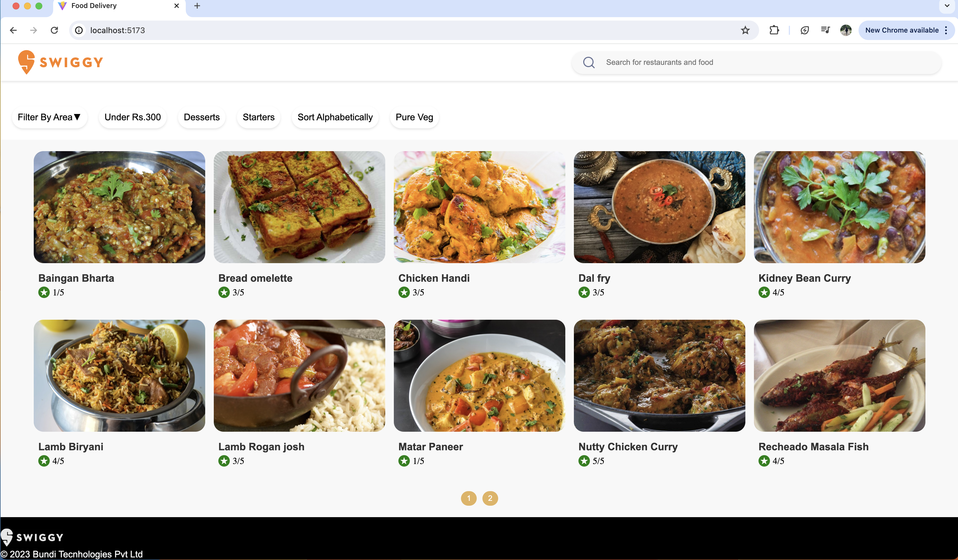Open the browser extensions puzzle icon

[775, 30]
